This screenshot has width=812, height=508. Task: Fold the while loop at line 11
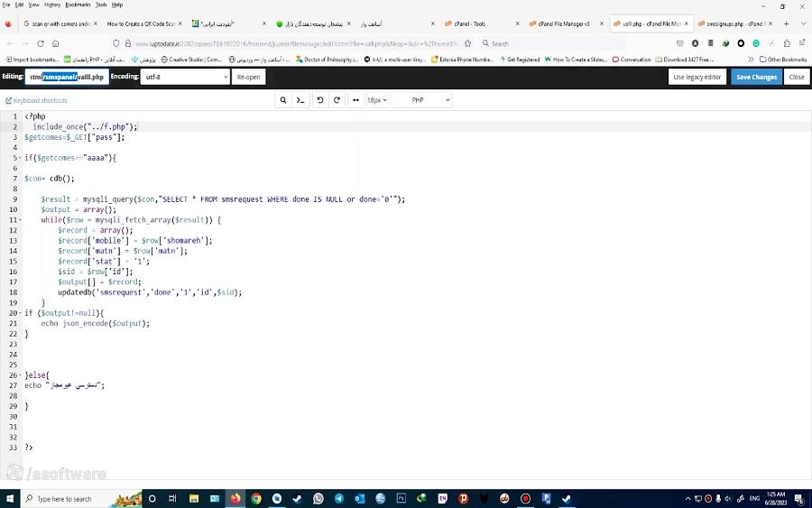(x=20, y=220)
